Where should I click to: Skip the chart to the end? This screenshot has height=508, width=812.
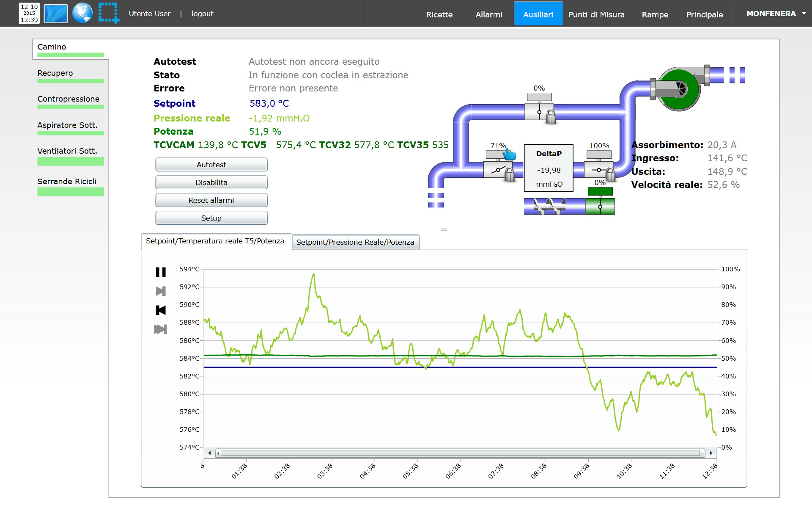coord(161,329)
